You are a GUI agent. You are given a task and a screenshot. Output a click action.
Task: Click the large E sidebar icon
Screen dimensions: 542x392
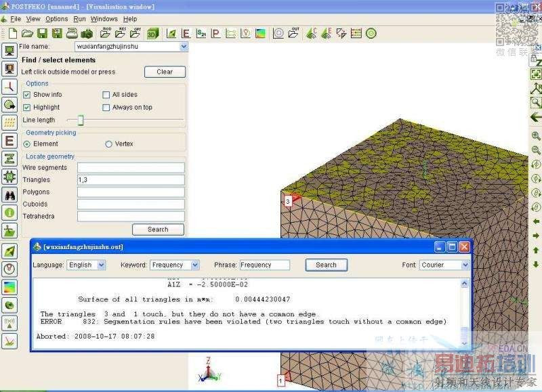coord(9,141)
